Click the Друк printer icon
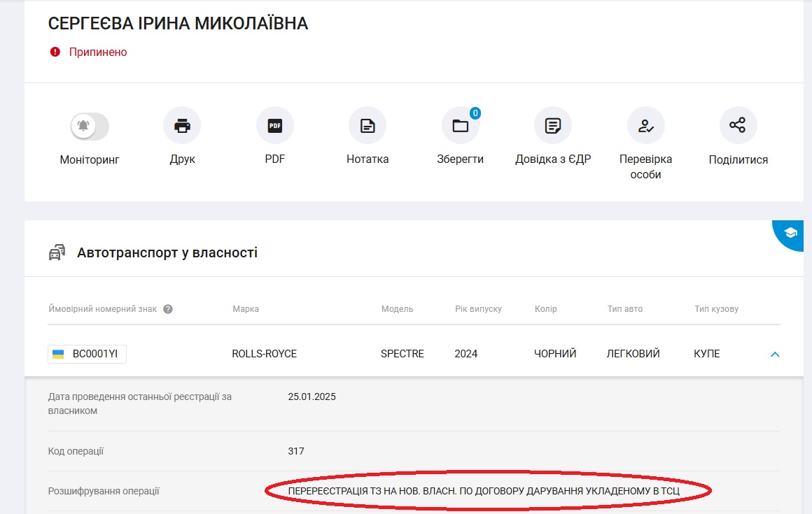The image size is (812, 514). tap(182, 126)
